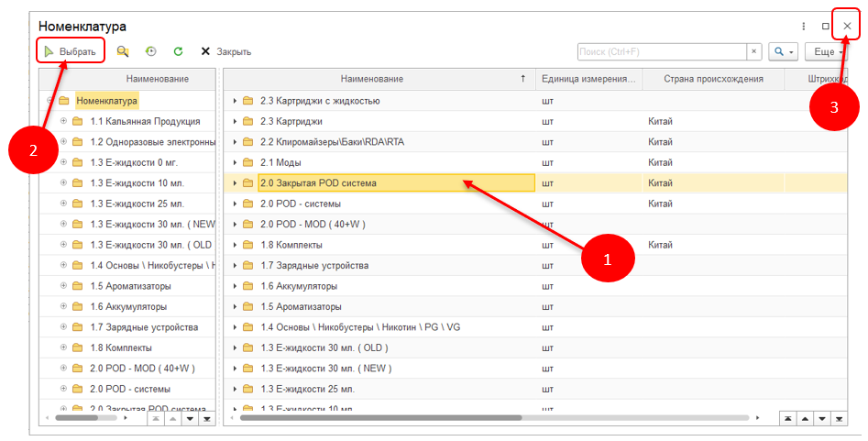Jump to last row in right list

click(x=839, y=419)
